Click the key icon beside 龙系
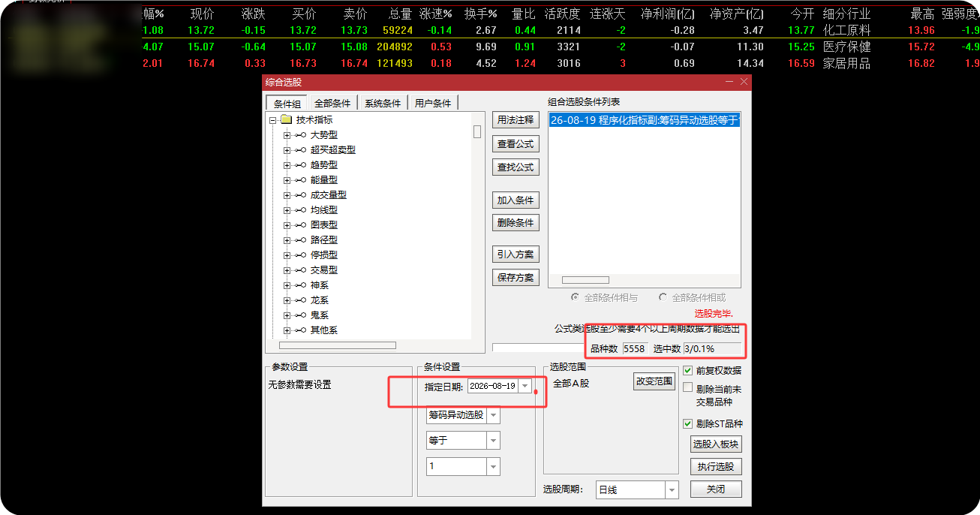Viewport: 980px width, 515px height. (300, 300)
